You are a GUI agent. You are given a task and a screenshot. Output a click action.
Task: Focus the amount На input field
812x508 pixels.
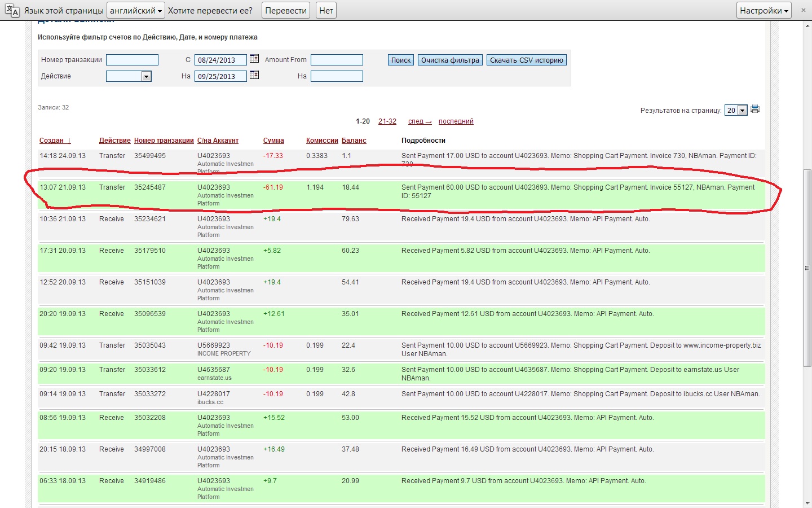click(x=337, y=76)
